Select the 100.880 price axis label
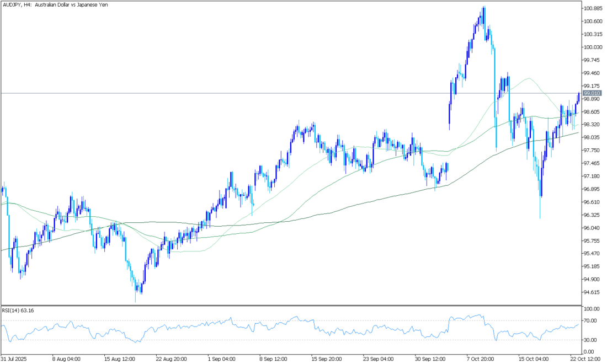Viewport: 607px width, 364px height. (593, 8)
